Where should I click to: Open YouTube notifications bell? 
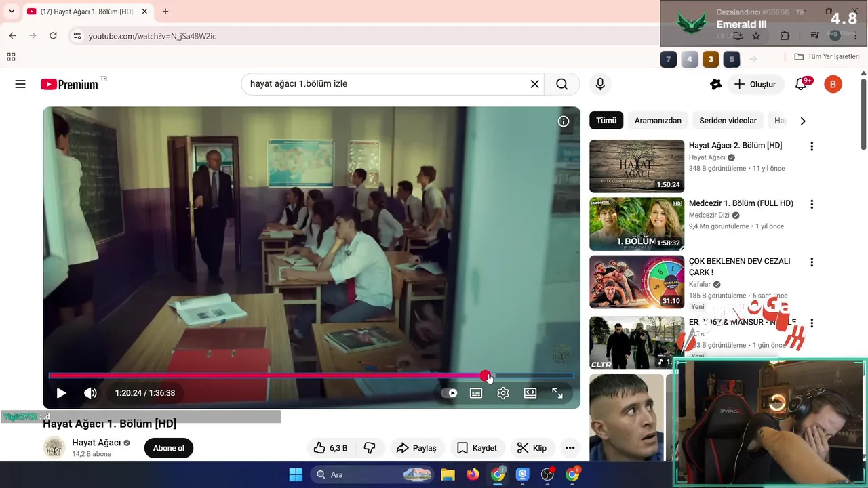coord(802,84)
